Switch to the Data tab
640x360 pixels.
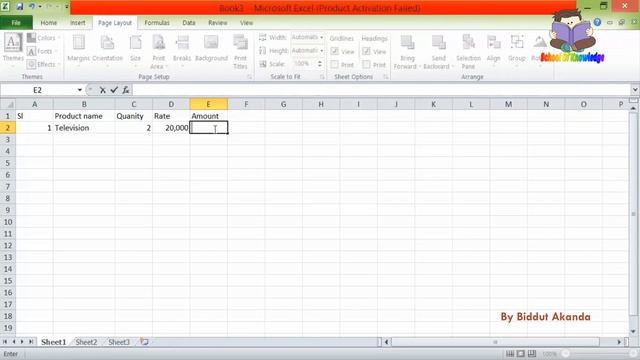pyautogui.click(x=189, y=23)
